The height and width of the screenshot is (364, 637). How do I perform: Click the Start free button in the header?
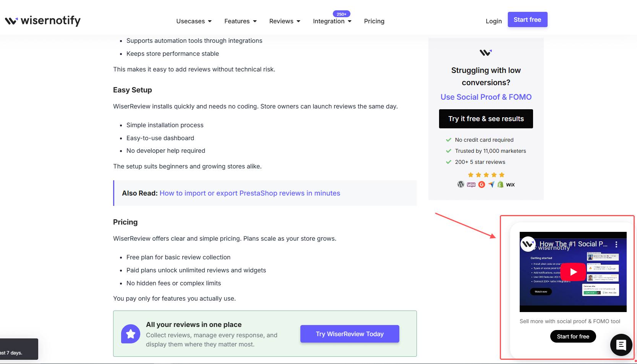click(527, 19)
